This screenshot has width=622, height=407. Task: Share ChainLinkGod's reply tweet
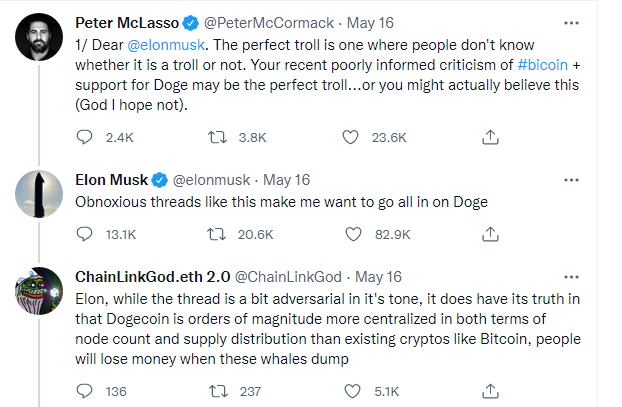click(490, 389)
